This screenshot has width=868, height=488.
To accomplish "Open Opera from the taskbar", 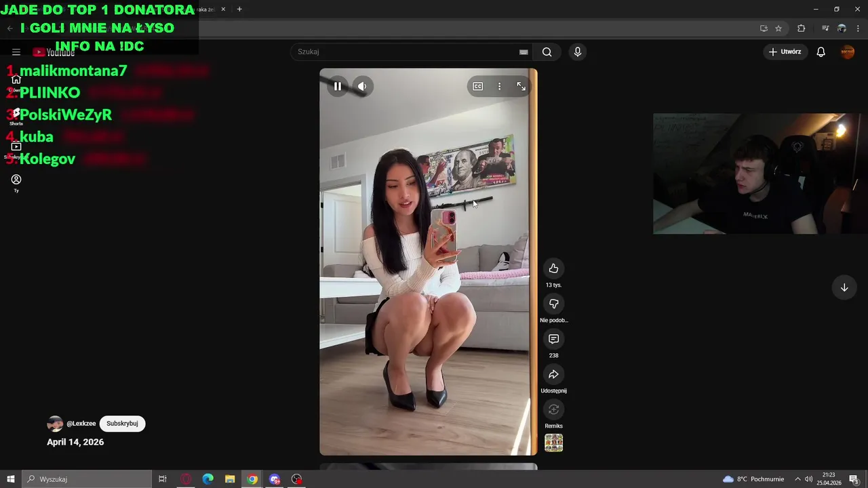I will click(186, 479).
